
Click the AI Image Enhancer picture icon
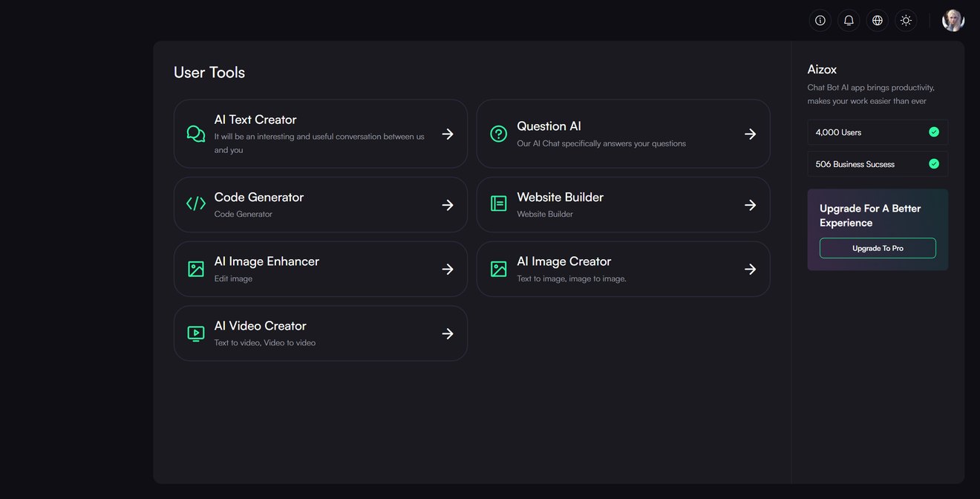pyautogui.click(x=196, y=269)
